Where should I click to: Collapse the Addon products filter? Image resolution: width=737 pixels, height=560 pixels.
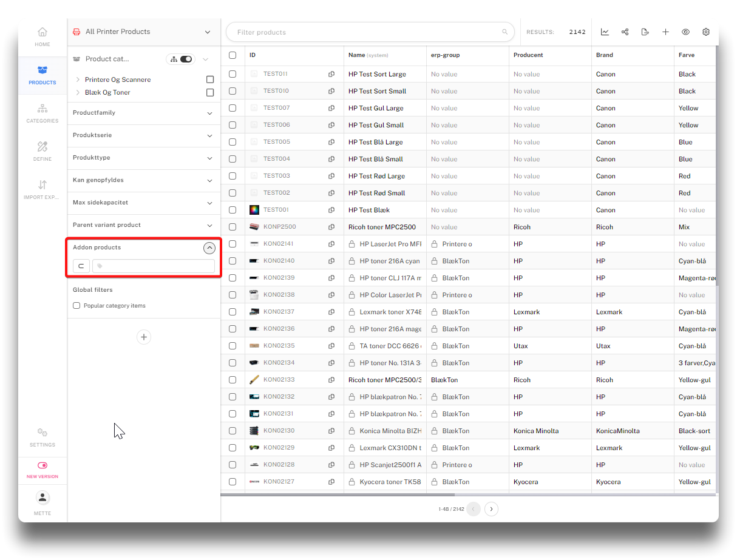tap(209, 248)
